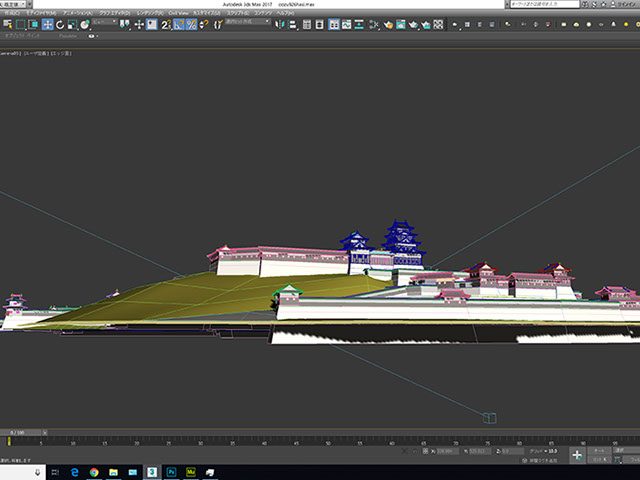Select the Rotate tool

click(62, 24)
